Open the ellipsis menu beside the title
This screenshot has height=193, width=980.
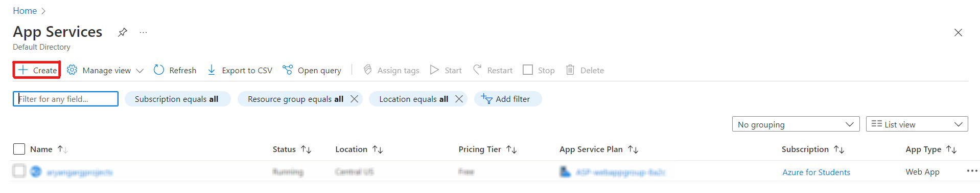[144, 32]
